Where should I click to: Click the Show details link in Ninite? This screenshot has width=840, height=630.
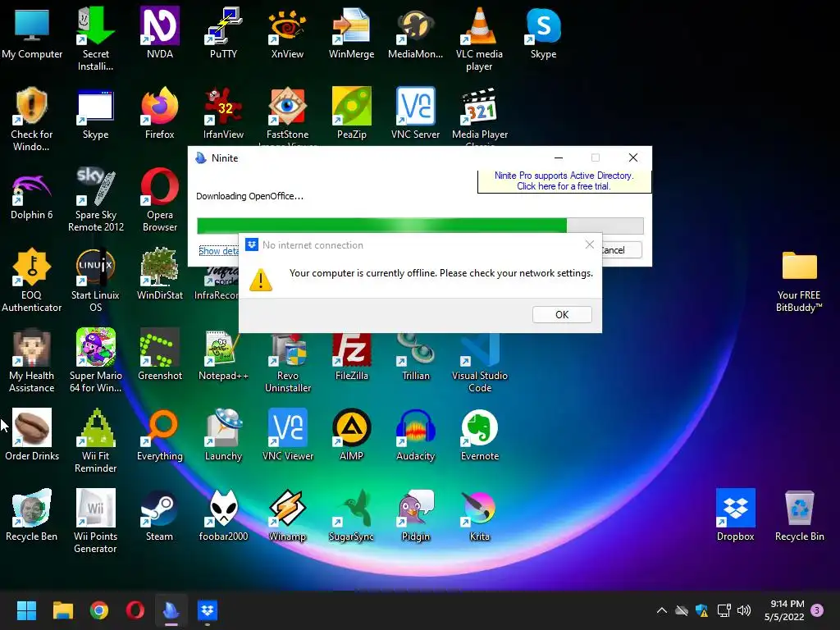(x=218, y=251)
